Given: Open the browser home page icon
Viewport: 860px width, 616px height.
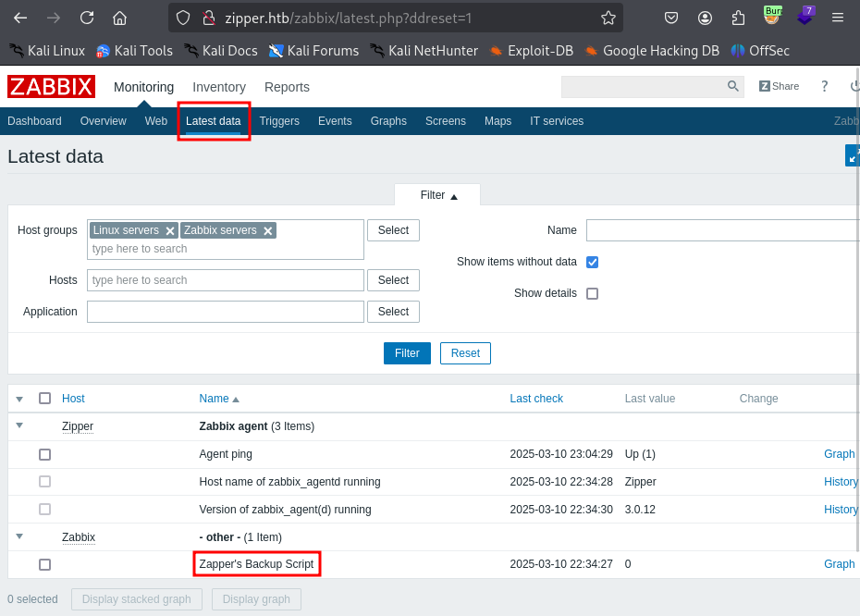Looking at the screenshot, I should pyautogui.click(x=119, y=18).
